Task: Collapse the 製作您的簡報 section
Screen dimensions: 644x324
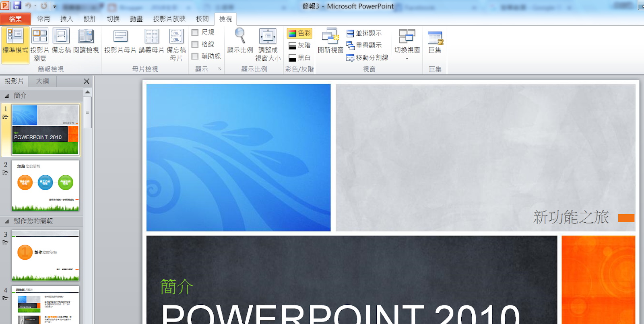Action: click(x=6, y=221)
